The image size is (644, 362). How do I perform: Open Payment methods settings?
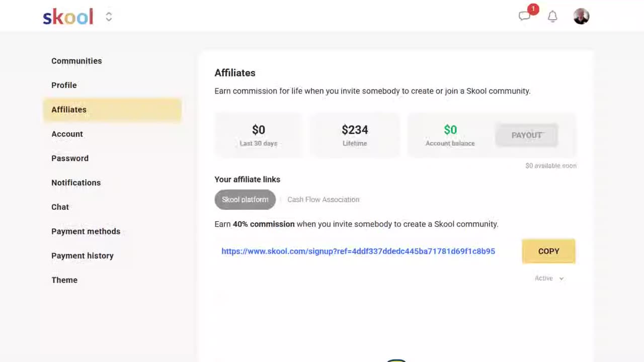coord(86,231)
